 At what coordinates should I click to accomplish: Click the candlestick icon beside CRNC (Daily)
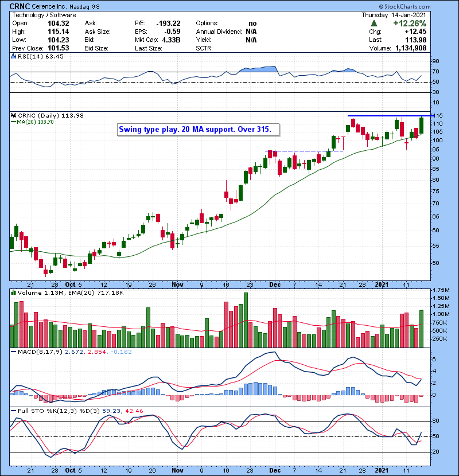coord(14,115)
